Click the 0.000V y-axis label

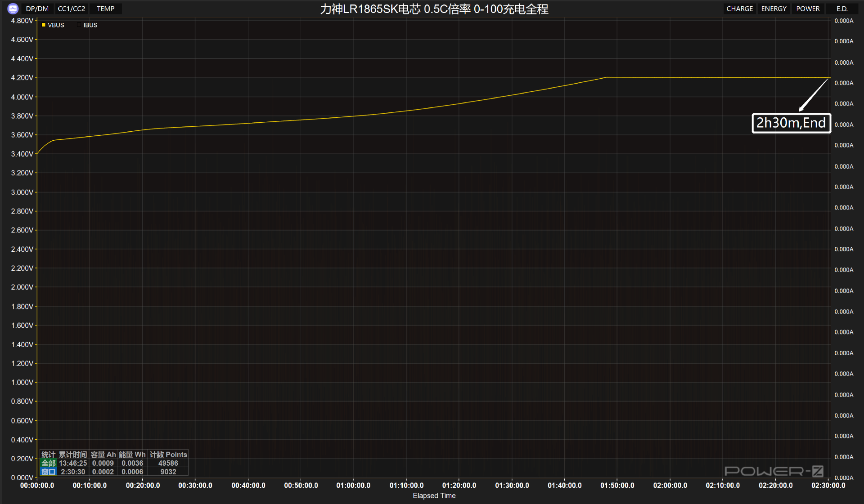point(22,477)
